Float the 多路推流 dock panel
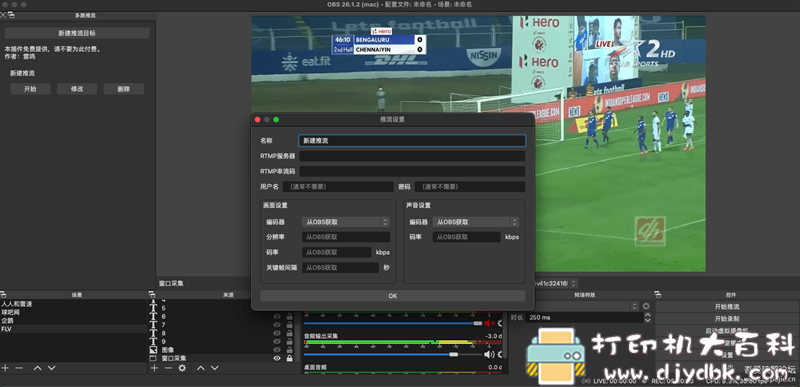800x387 pixels. [11, 15]
